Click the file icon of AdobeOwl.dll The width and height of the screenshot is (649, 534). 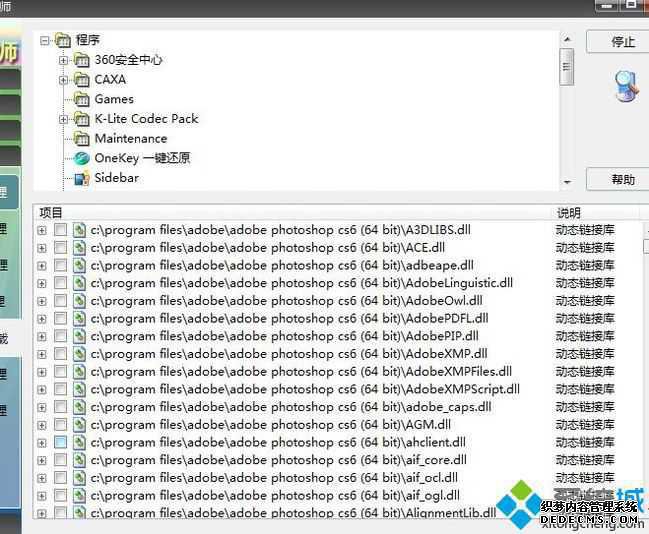point(79,301)
